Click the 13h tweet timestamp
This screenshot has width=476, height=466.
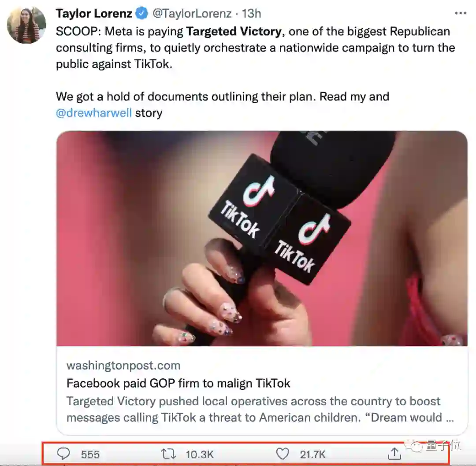pyautogui.click(x=251, y=14)
